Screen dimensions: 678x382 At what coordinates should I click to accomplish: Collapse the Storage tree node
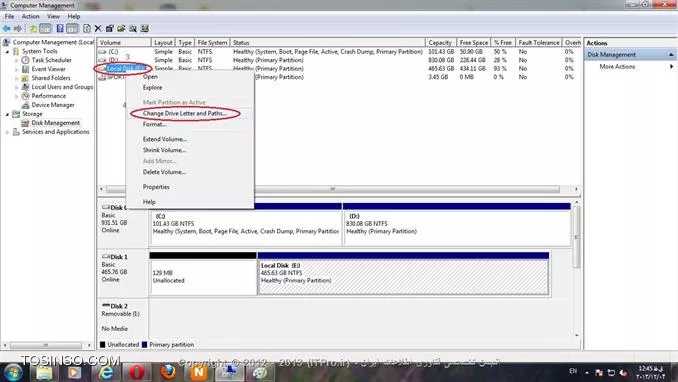point(7,114)
